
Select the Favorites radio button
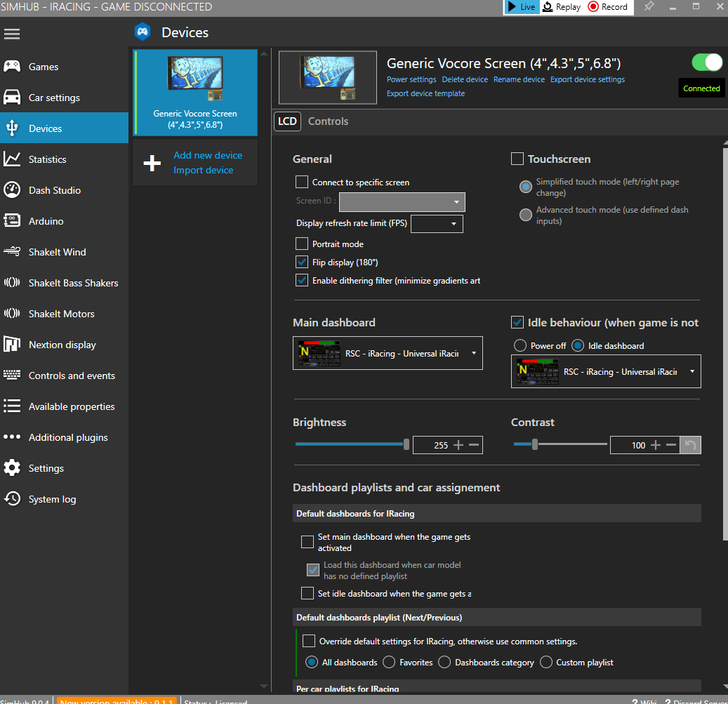389,662
